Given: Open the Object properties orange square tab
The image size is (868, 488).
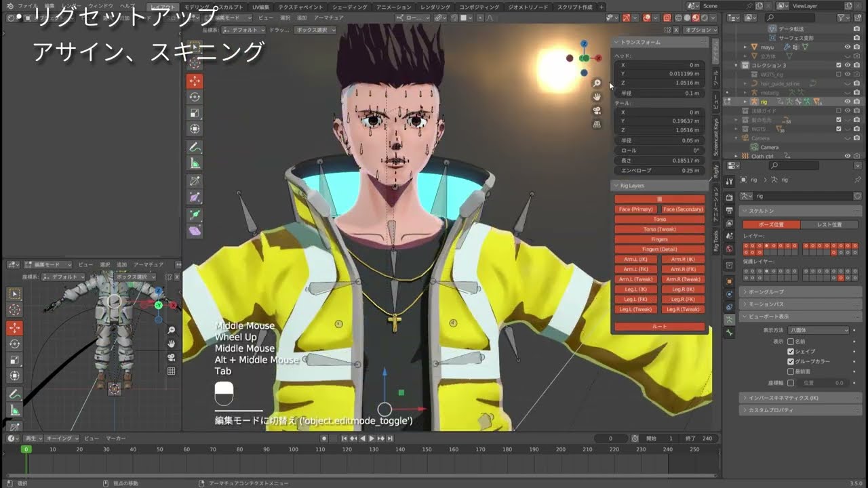Looking at the screenshot, I should (730, 281).
